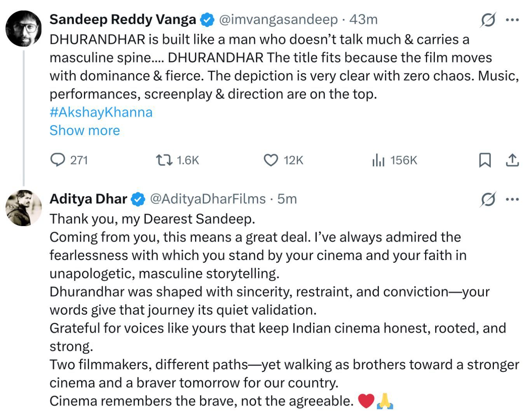
Task: Click Grok icon on Sandeep's tweet
Action: (x=488, y=19)
